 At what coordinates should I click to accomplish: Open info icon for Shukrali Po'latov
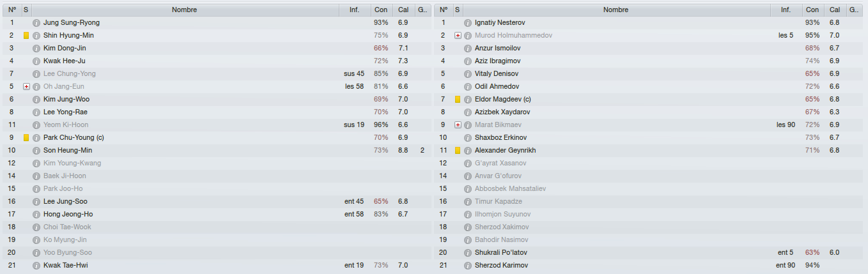[x=468, y=252]
